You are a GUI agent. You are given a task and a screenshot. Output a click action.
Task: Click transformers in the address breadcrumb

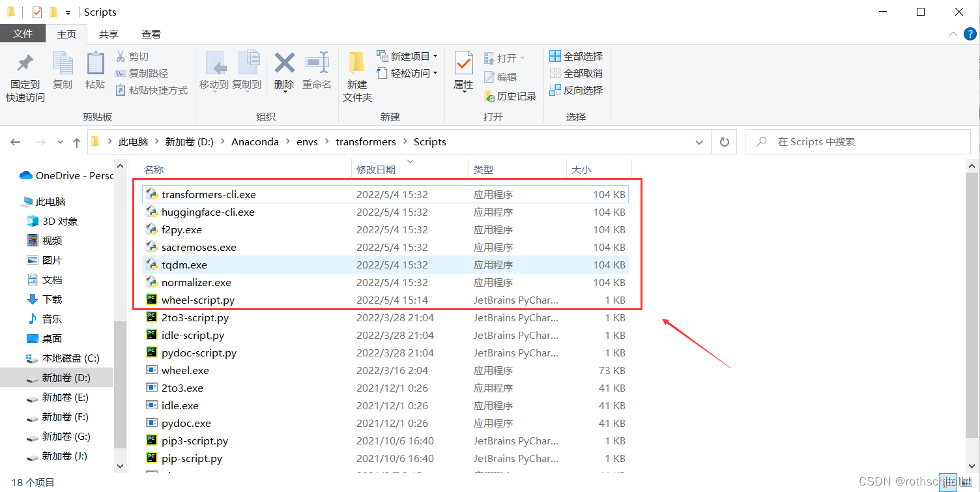(366, 142)
